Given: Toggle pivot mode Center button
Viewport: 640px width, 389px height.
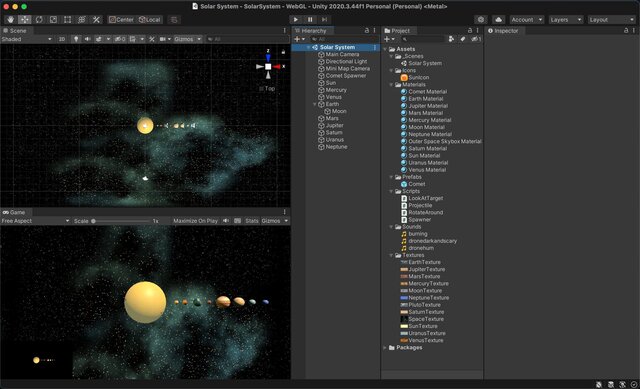Looking at the screenshot, I should pos(121,20).
